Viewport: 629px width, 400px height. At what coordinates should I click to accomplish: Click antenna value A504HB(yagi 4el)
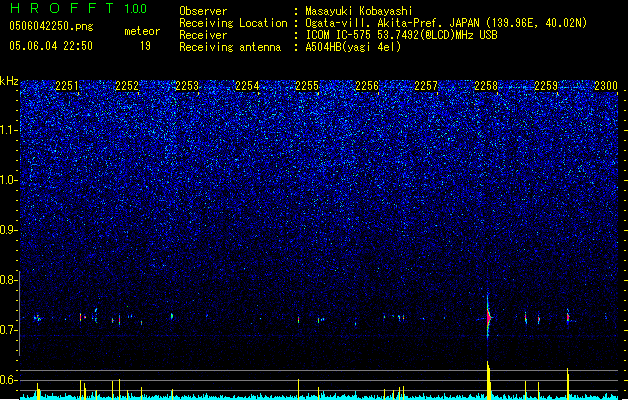353,47
